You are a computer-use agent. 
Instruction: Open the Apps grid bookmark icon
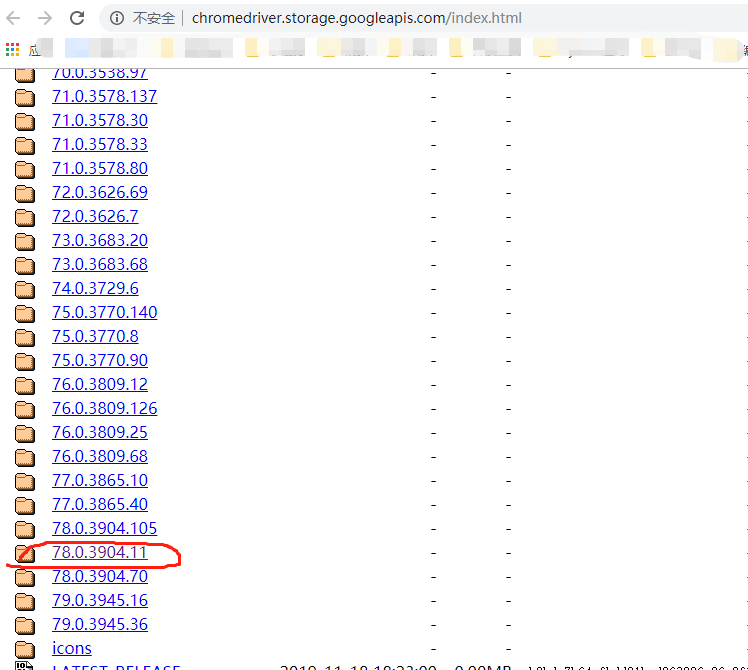pyautogui.click(x=12, y=49)
